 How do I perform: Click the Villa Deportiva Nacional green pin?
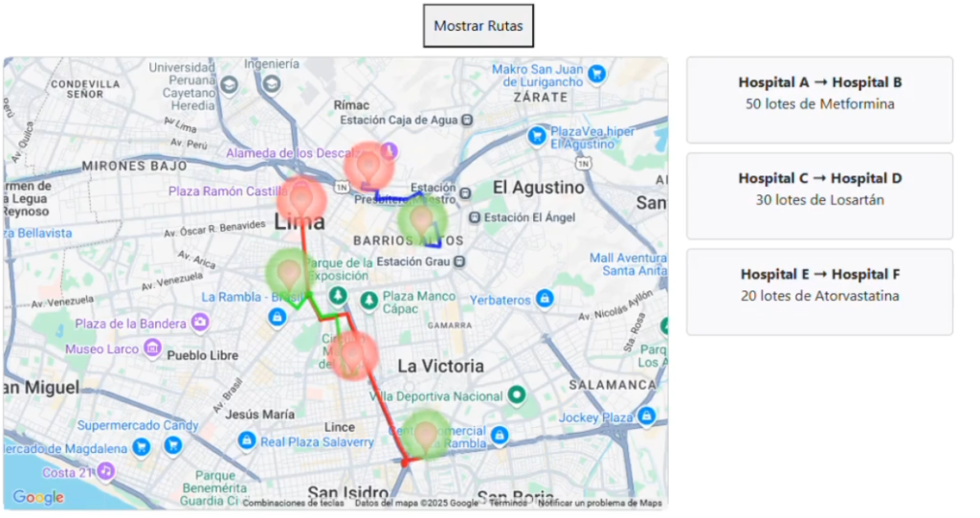517,394
